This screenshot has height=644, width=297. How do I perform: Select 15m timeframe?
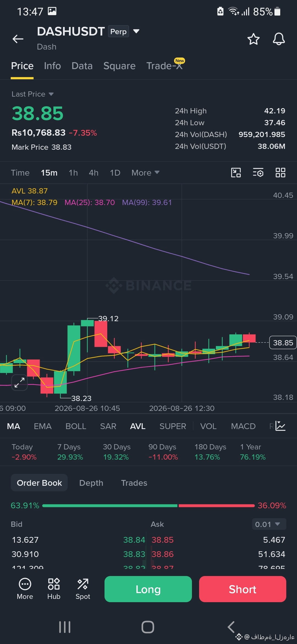[49, 173]
